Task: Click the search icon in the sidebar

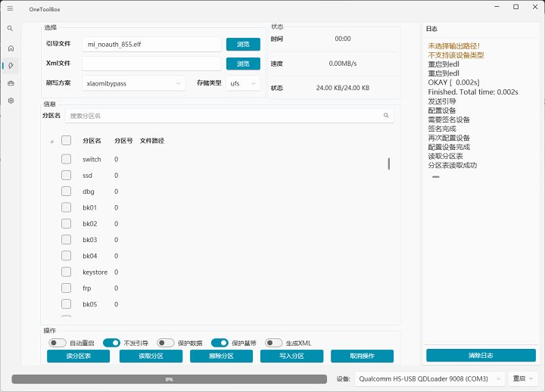Action: click(x=10, y=28)
